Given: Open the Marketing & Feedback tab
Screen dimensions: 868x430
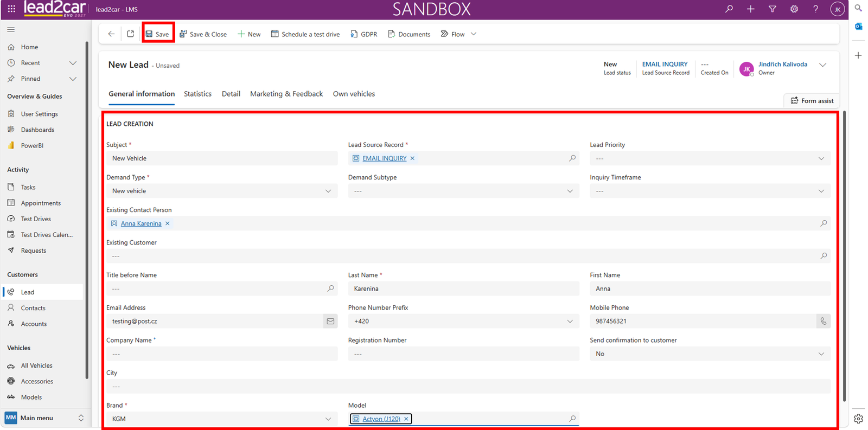Looking at the screenshot, I should [286, 94].
